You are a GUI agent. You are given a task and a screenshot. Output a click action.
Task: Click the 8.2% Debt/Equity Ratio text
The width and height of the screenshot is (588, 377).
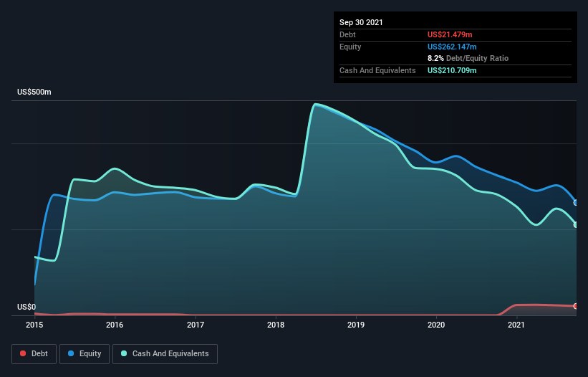pos(468,59)
